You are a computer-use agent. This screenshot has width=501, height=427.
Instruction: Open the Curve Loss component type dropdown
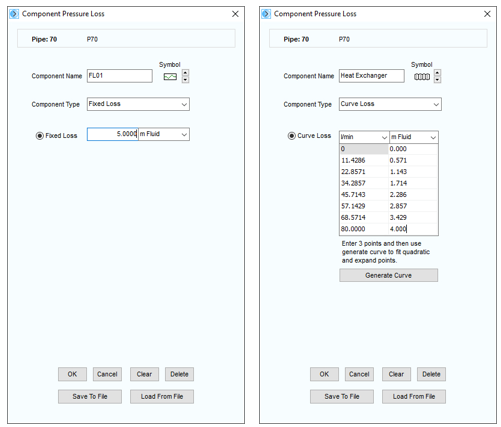pos(390,104)
